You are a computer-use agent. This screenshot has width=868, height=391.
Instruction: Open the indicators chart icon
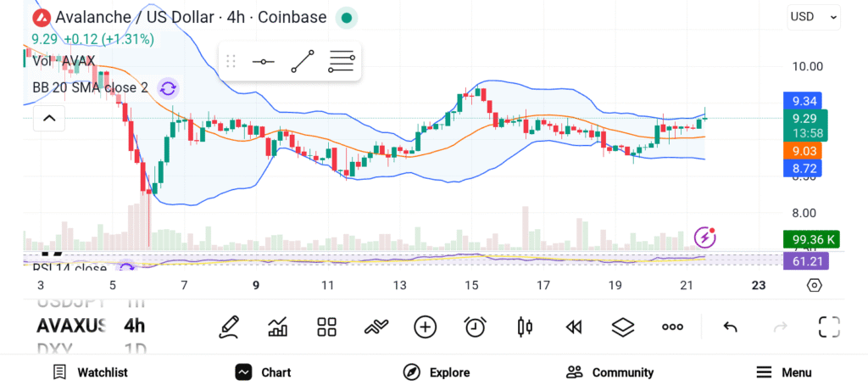point(277,327)
